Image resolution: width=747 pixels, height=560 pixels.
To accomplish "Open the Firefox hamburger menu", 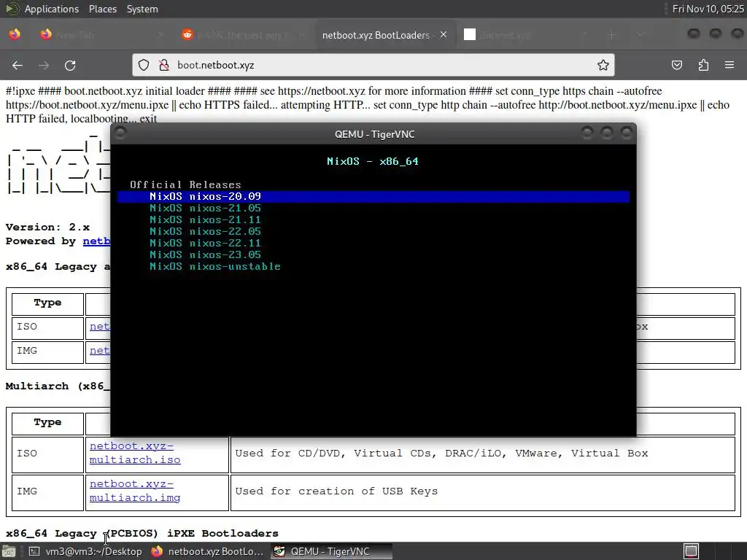I will [x=729, y=65].
